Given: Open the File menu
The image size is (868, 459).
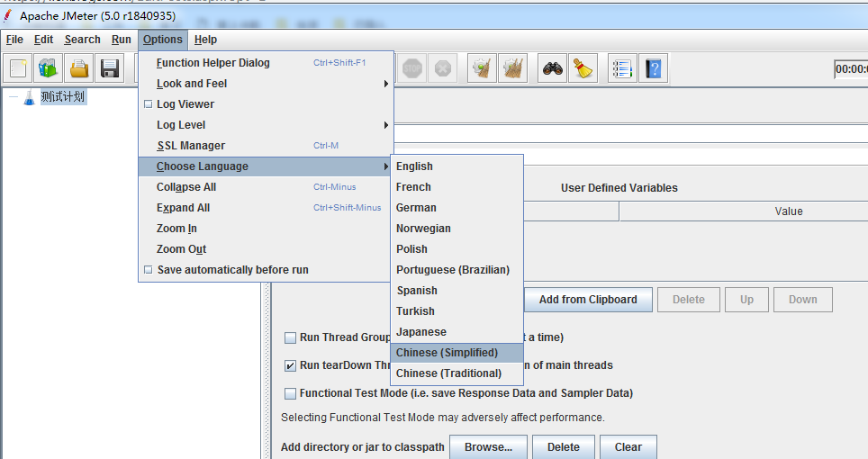Looking at the screenshot, I should [x=14, y=40].
